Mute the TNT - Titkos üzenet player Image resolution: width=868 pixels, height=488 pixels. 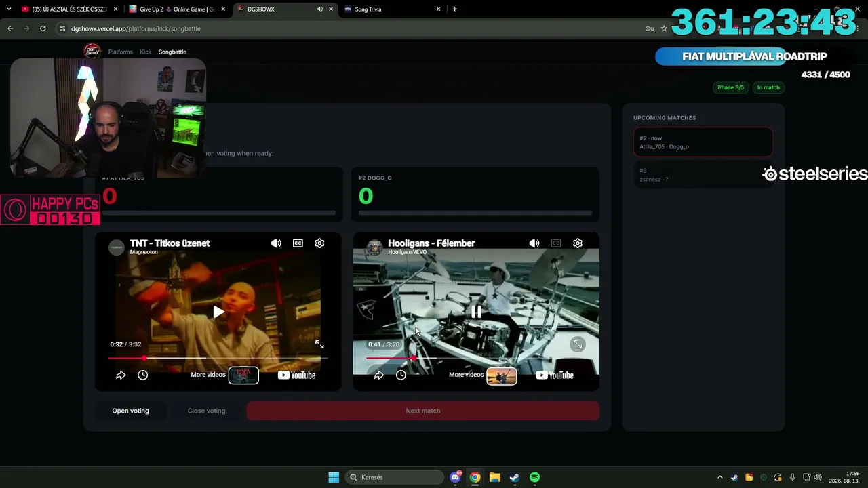pyautogui.click(x=276, y=243)
